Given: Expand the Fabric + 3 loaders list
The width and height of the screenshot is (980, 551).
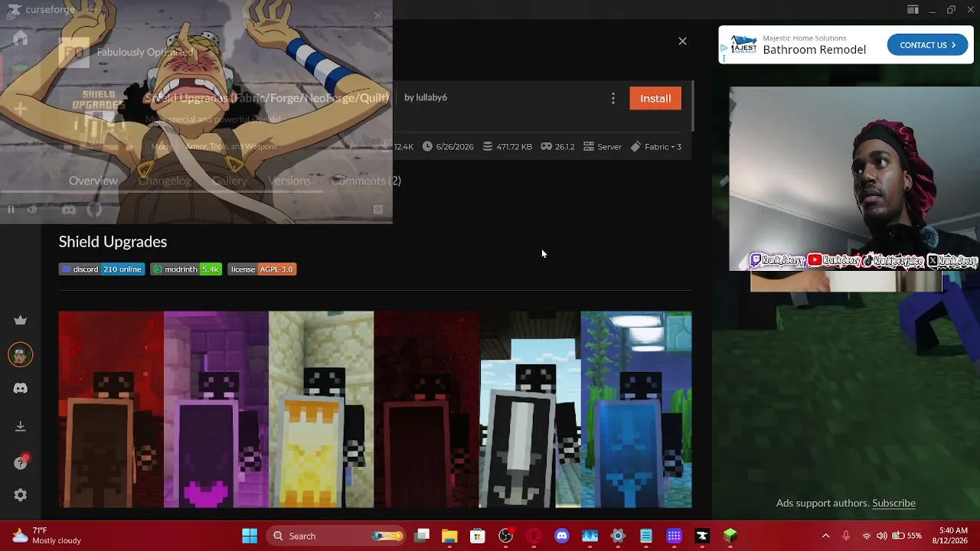Looking at the screenshot, I should point(656,147).
